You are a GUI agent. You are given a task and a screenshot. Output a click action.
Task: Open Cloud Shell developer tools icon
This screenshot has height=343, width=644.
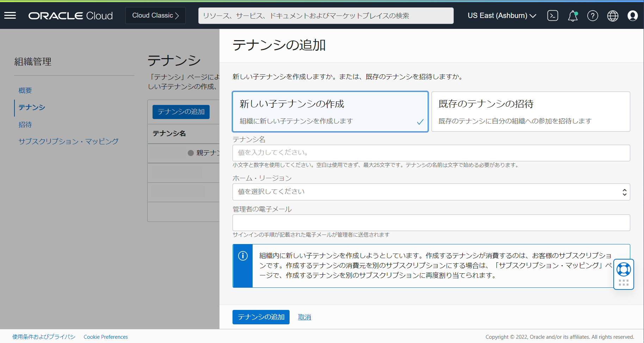[x=552, y=15]
